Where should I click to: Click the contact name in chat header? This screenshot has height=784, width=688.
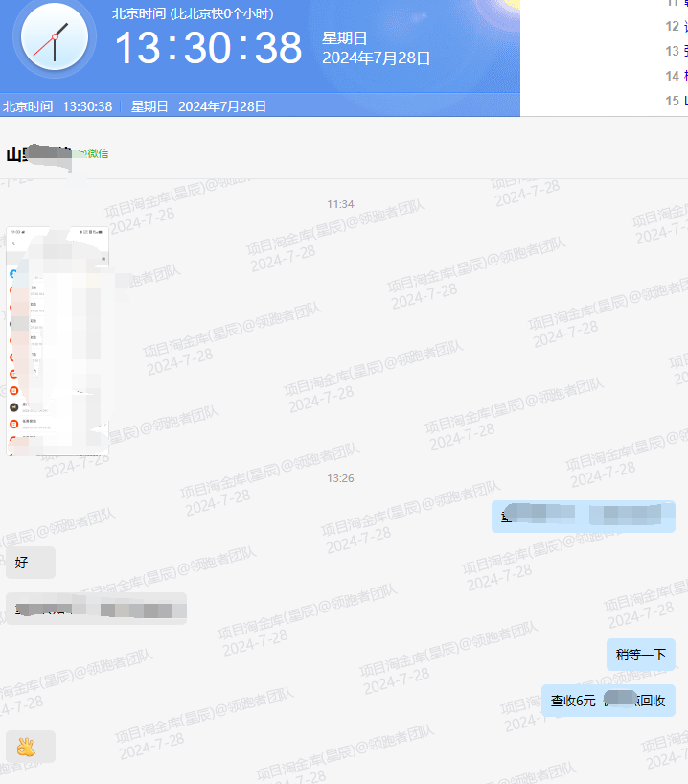click(39, 153)
